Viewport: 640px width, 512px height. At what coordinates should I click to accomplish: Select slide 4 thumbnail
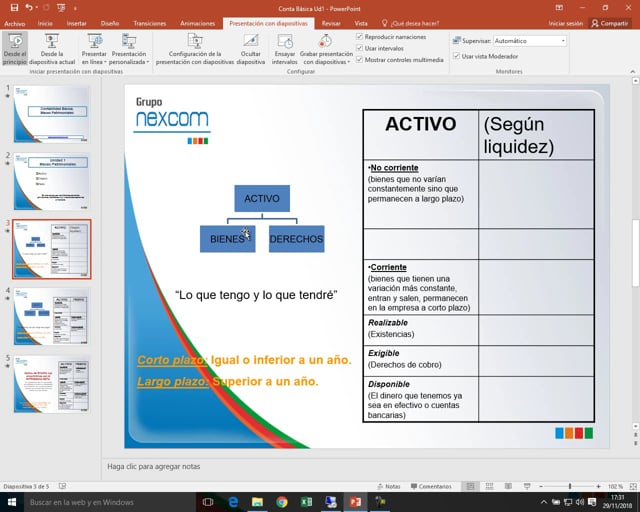51,316
